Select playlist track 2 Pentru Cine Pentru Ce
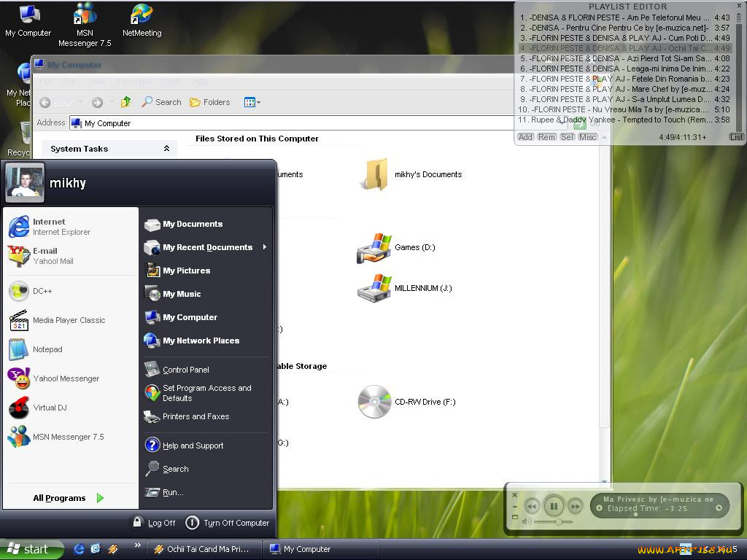 click(624, 28)
